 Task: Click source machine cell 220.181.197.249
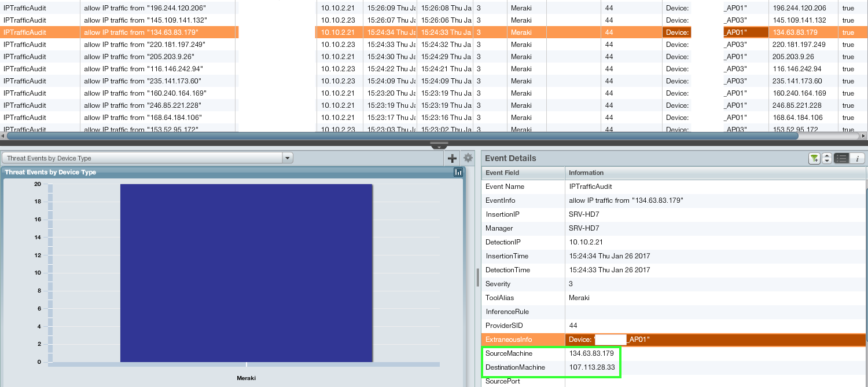tap(803, 45)
